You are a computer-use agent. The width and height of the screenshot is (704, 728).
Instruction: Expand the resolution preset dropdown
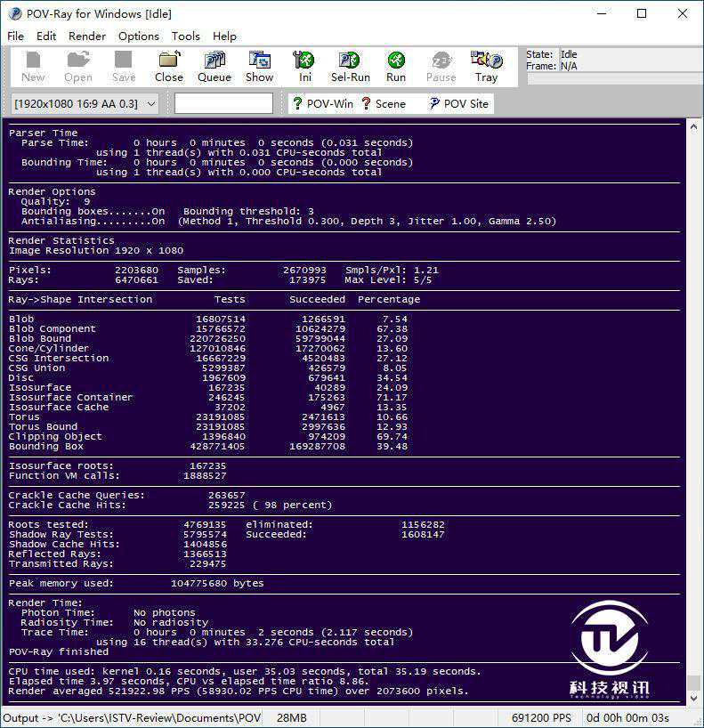(150, 104)
